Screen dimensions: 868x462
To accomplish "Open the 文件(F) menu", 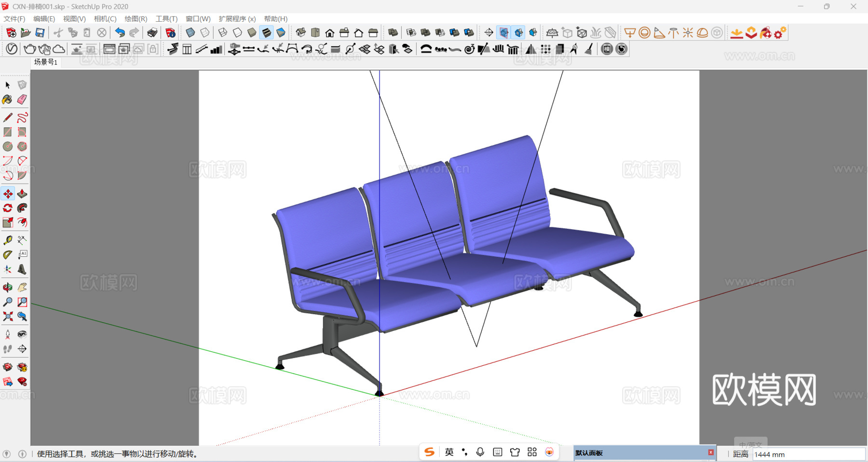I will pos(14,19).
